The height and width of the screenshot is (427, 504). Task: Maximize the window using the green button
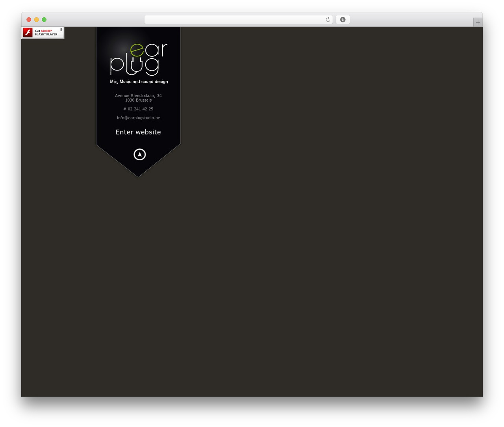coord(44,20)
